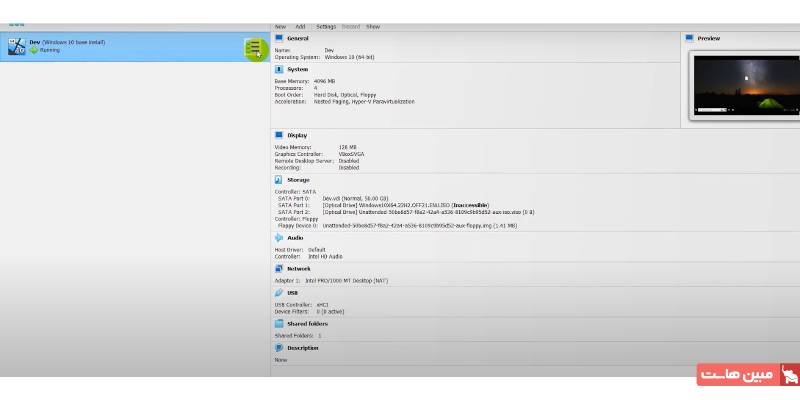Click the Host Driver value Default
The image size is (800, 400).
317,250
